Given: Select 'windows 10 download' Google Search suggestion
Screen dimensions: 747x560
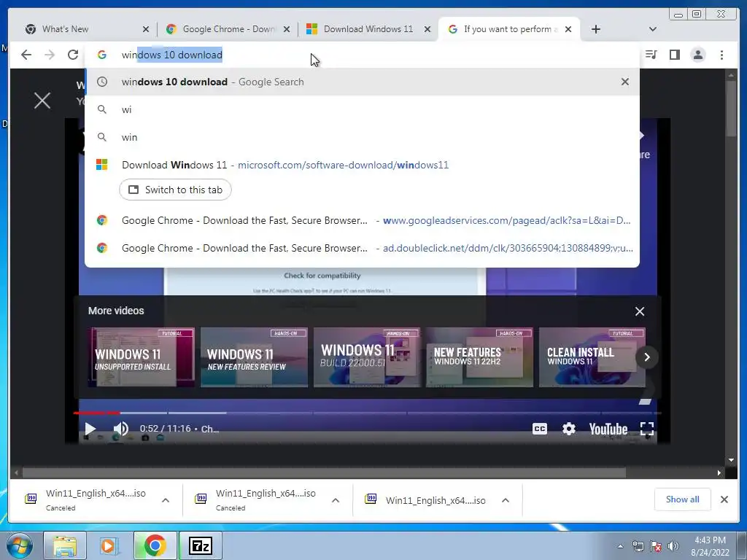Looking at the screenshot, I should 362,82.
